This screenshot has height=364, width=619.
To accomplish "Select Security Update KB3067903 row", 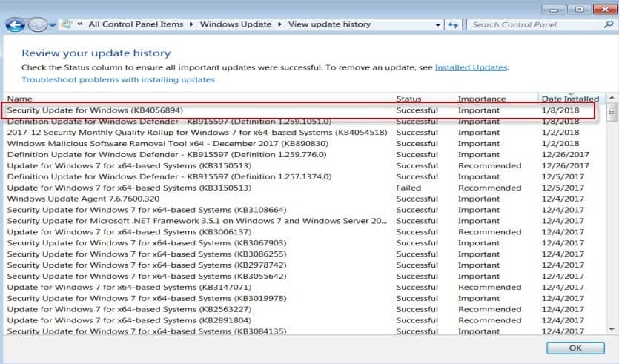I will tap(300, 243).
